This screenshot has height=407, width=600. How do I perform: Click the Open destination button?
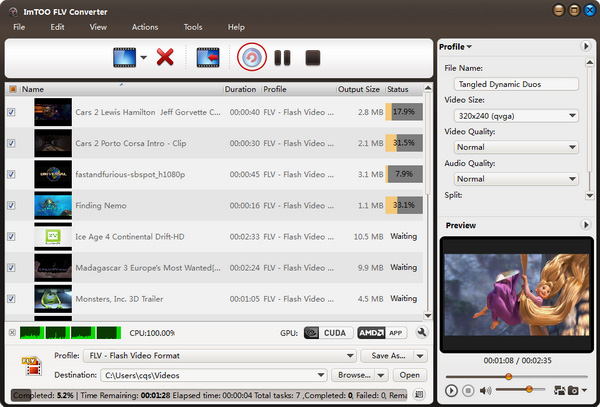coord(410,375)
